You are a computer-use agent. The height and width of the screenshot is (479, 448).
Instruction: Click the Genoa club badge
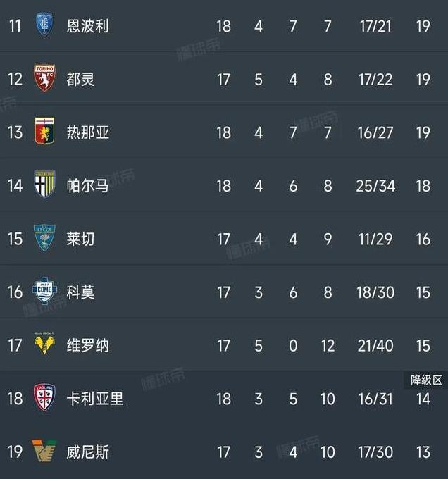44,131
